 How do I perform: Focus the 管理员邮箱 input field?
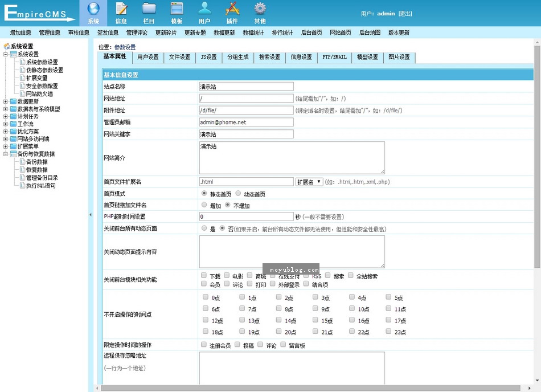(247, 122)
